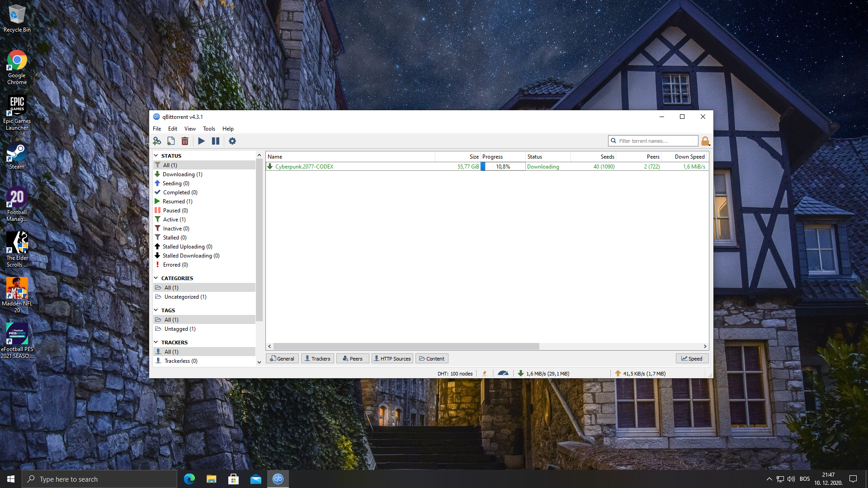Click the lock UI padlock icon
The height and width of the screenshot is (488, 868).
[x=705, y=141]
